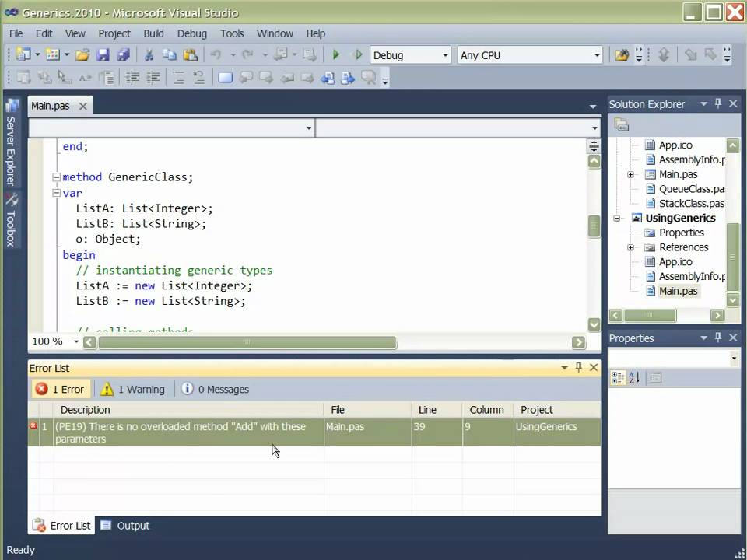The height and width of the screenshot is (560, 747).
Task: Open the Server Explorer side tab
Action: (x=12, y=142)
